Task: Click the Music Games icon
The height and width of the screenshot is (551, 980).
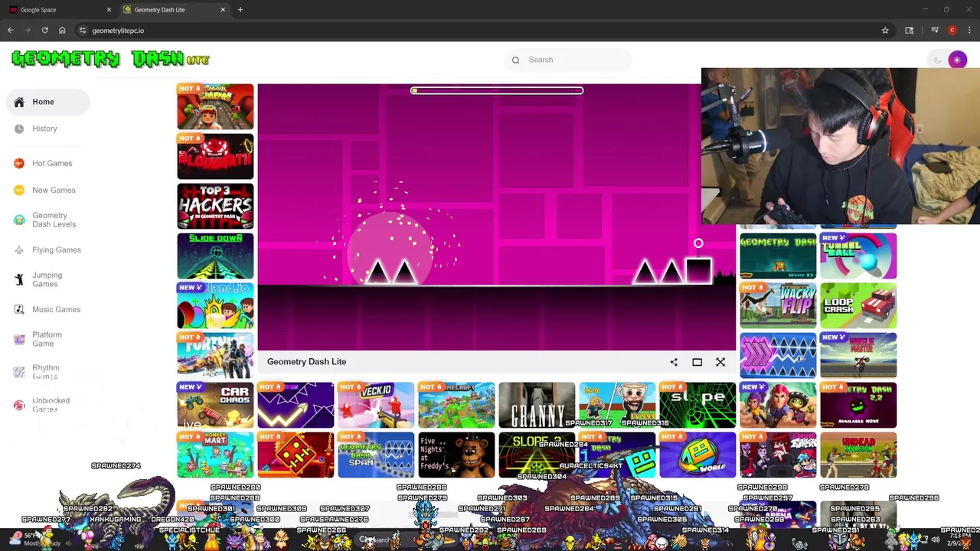Action: pos(19,309)
